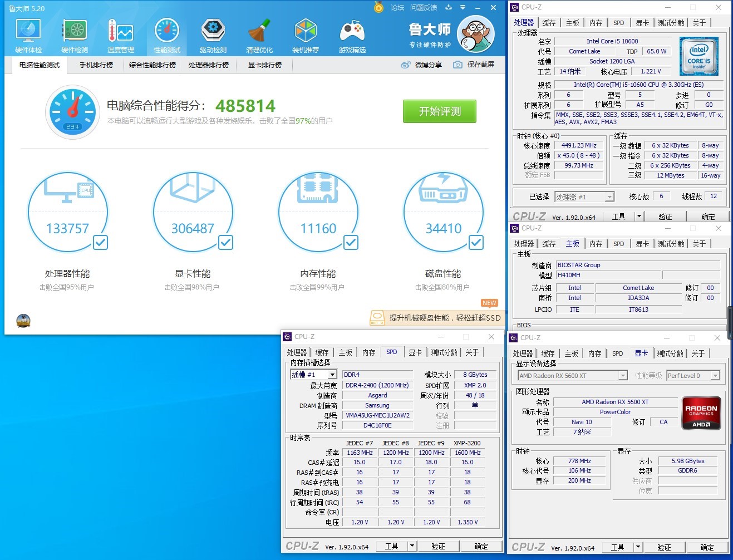Open the 游戏精选 gamepad icon
This screenshot has width=733, height=560.
pos(352,31)
